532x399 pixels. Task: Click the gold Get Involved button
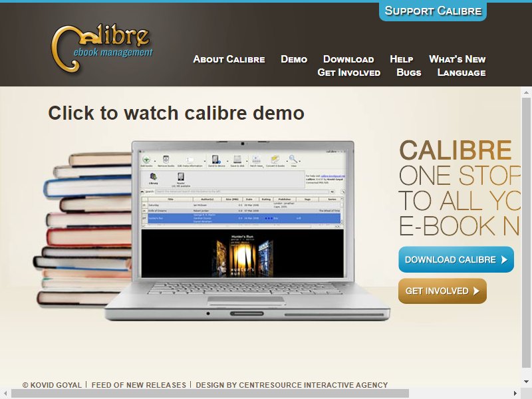pos(442,291)
